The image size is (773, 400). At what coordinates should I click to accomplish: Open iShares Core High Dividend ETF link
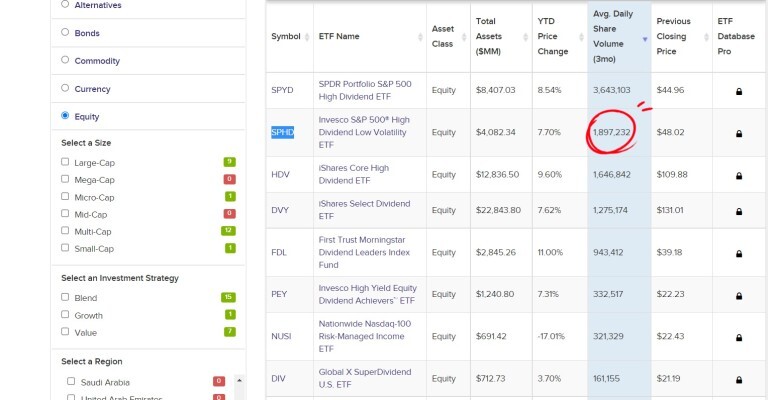[x=353, y=175]
